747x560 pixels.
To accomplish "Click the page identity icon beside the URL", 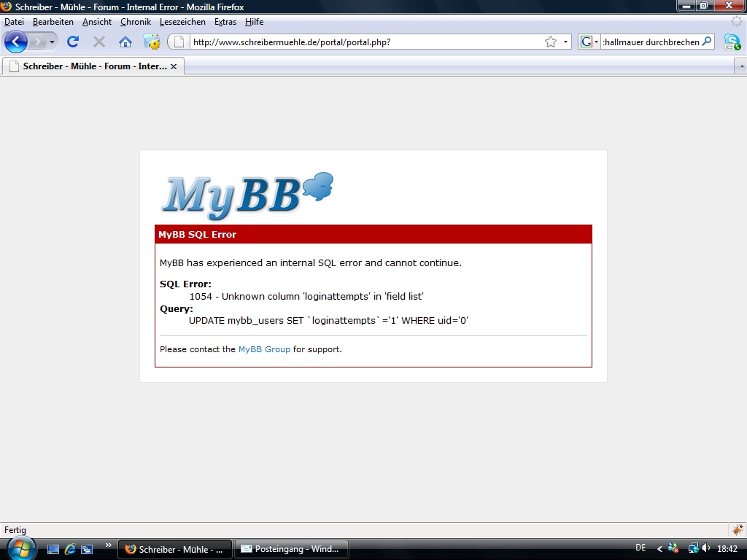I will point(179,42).
